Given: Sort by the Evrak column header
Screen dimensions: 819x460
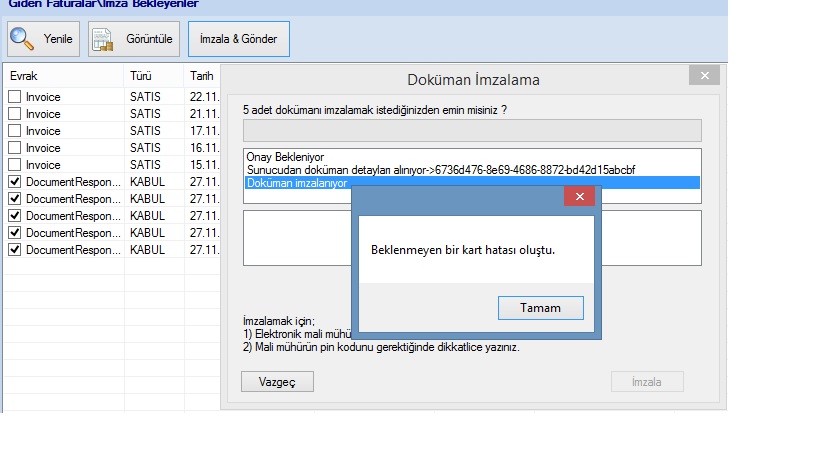Looking at the screenshot, I should (x=62, y=76).
